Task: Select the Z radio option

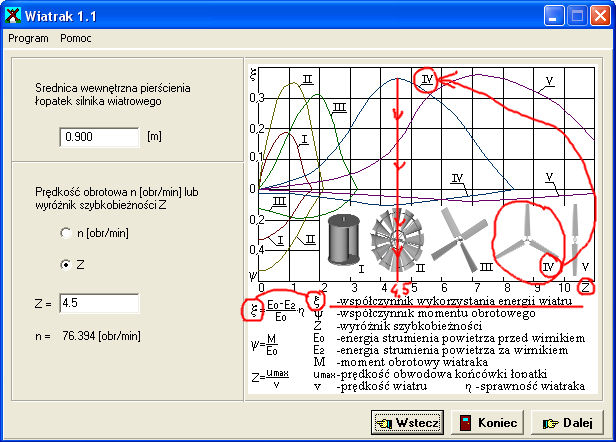Action: tap(65, 264)
